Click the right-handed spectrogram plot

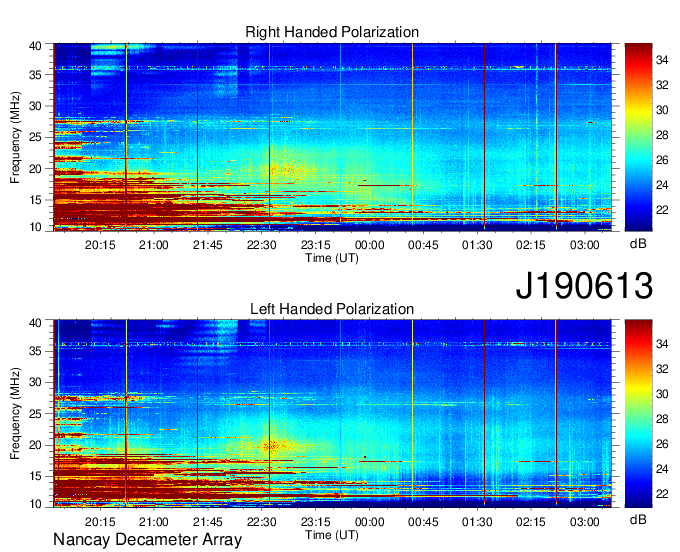333,137
